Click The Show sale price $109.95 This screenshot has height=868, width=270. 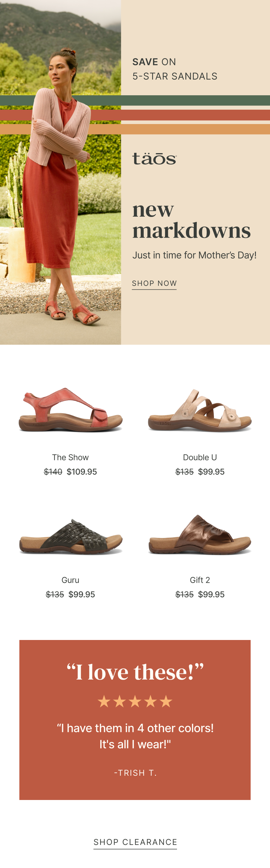click(x=82, y=471)
